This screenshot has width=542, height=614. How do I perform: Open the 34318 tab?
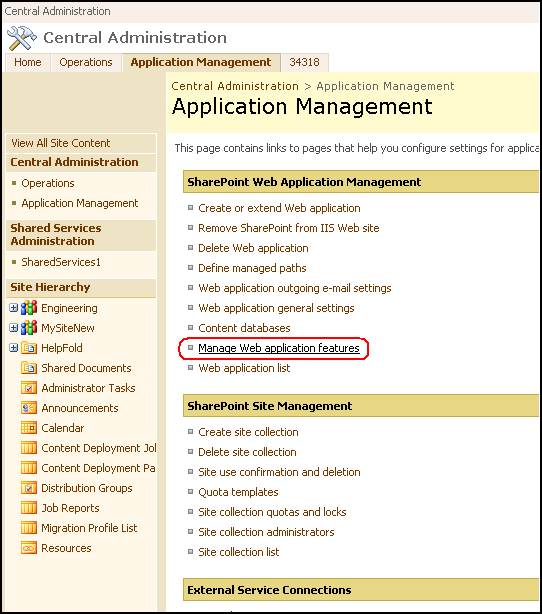pyautogui.click(x=304, y=62)
